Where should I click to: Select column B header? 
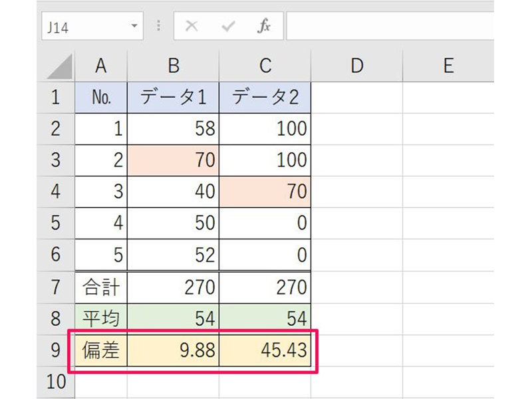(x=174, y=66)
